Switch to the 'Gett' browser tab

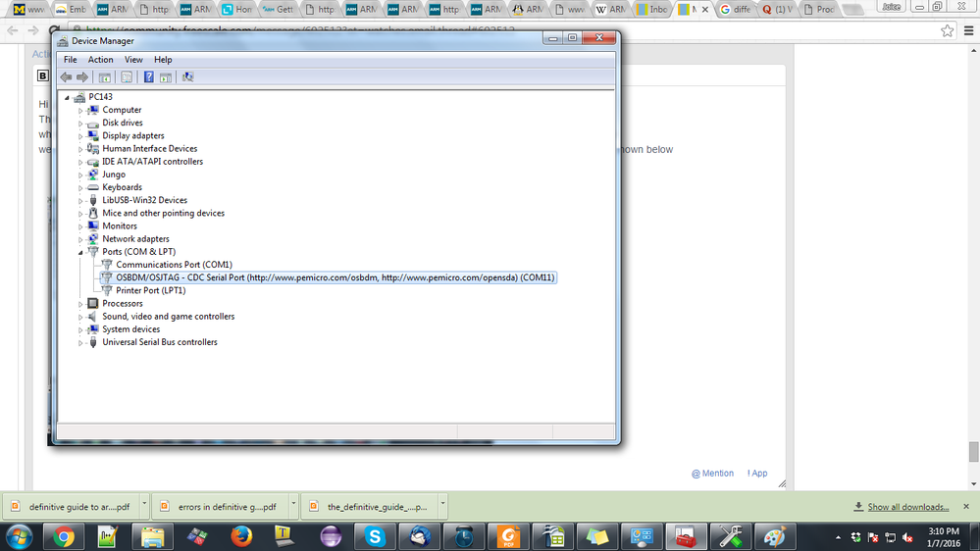[x=279, y=10]
